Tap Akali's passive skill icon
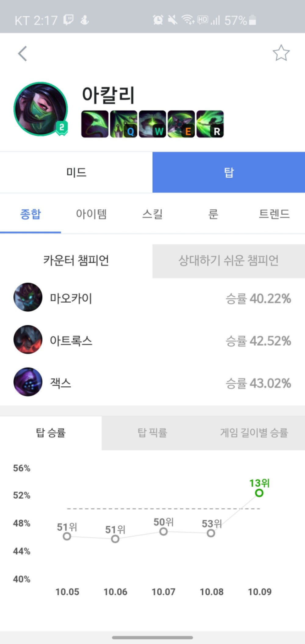Viewport: 305px width, 644px height. click(95, 124)
